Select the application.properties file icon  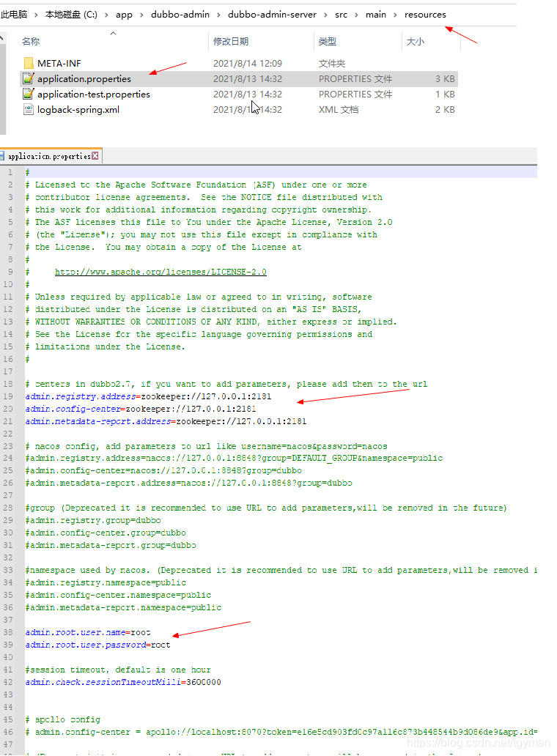29,78
